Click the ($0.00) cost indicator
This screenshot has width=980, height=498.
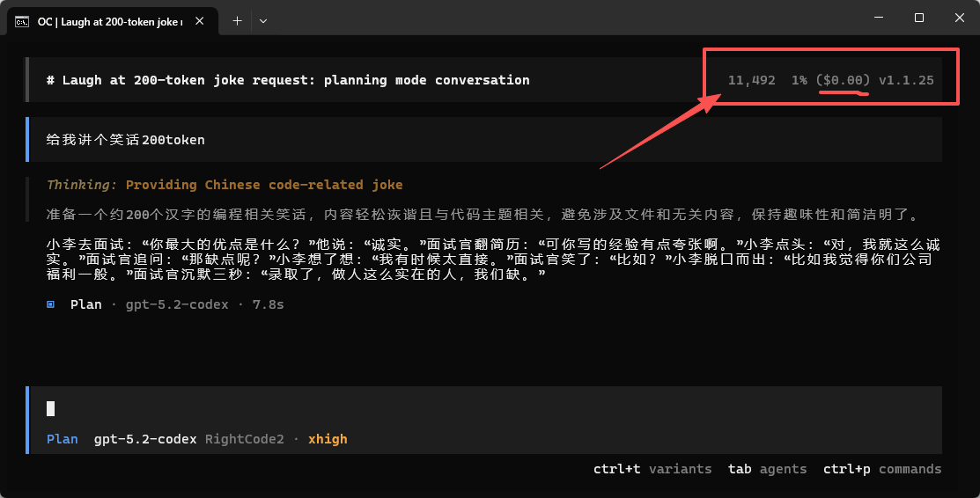[843, 80]
